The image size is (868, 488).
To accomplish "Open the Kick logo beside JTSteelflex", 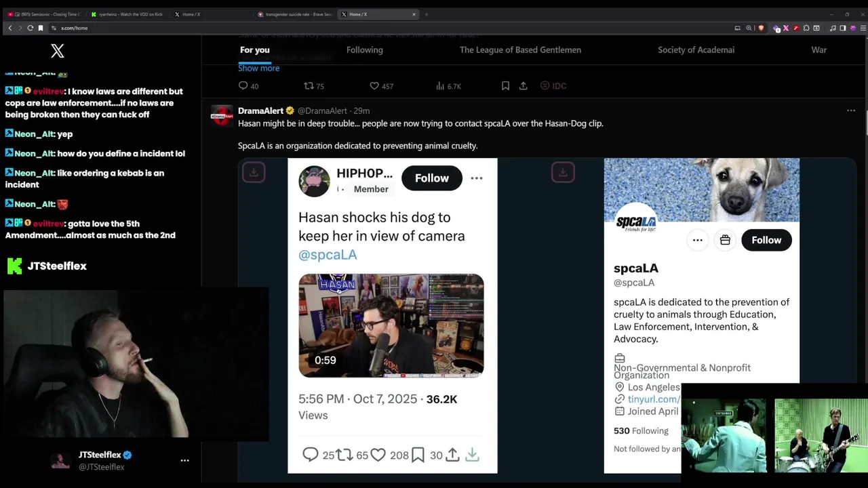I will [14, 266].
